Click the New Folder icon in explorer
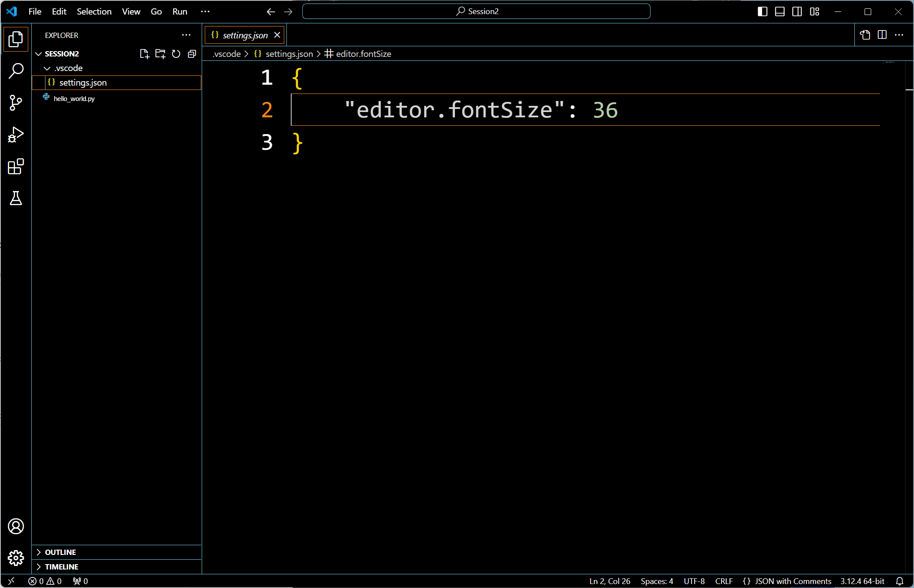This screenshot has width=914, height=588. click(160, 54)
